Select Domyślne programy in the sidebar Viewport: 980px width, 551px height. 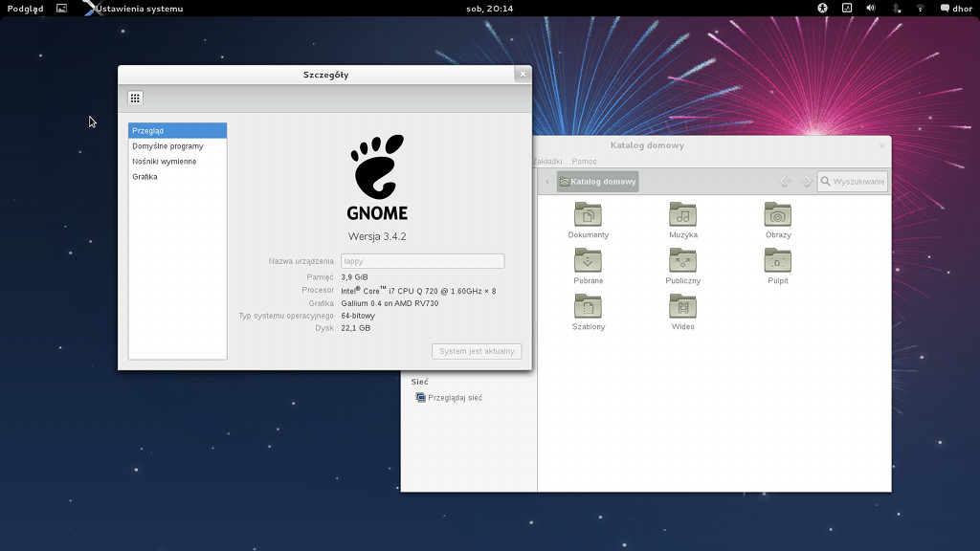177,146
